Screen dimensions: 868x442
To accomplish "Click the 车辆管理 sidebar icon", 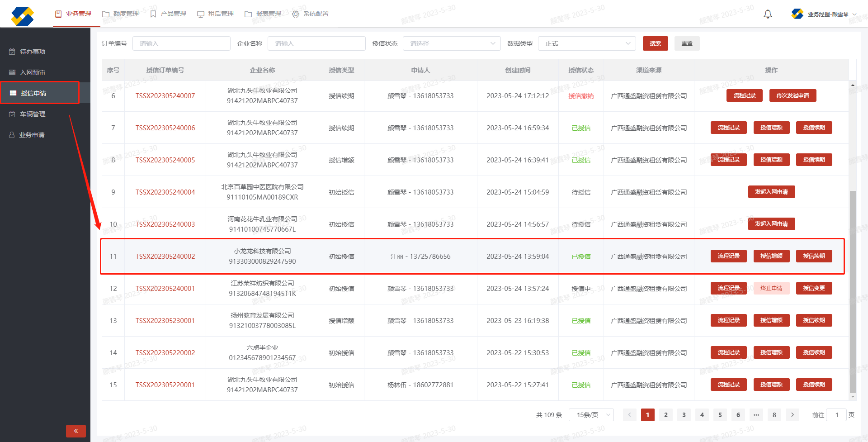I will 12,114.
